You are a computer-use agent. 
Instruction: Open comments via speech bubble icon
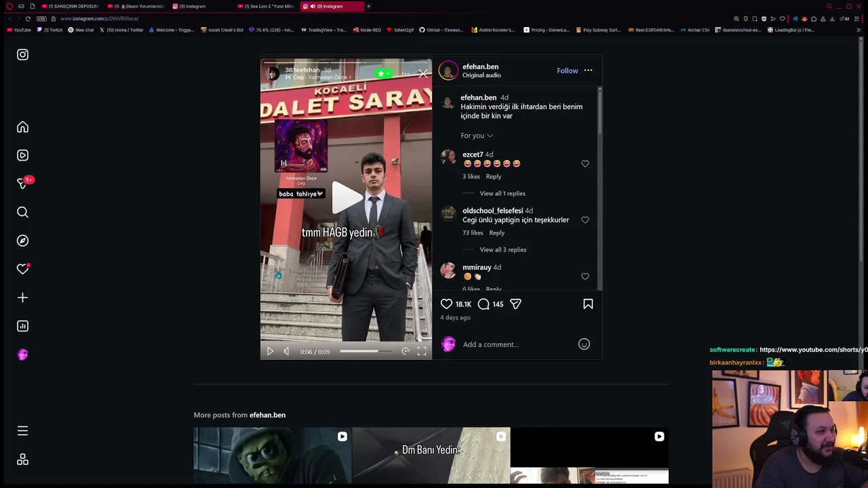click(x=484, y=304)
